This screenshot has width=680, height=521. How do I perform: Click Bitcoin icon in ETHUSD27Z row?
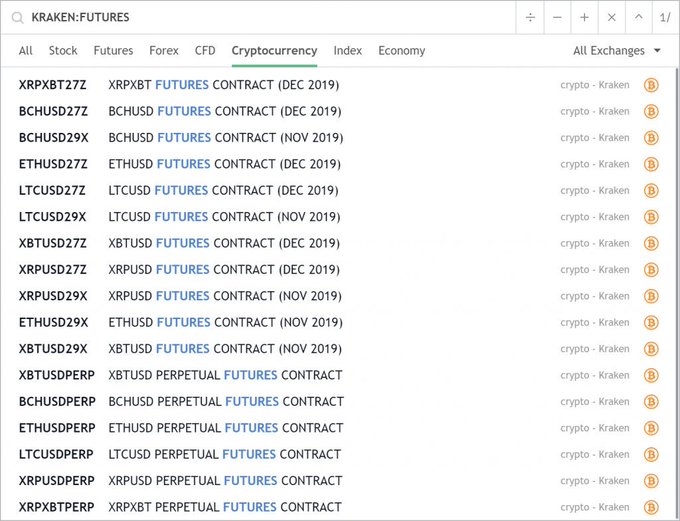coord(651,164)
